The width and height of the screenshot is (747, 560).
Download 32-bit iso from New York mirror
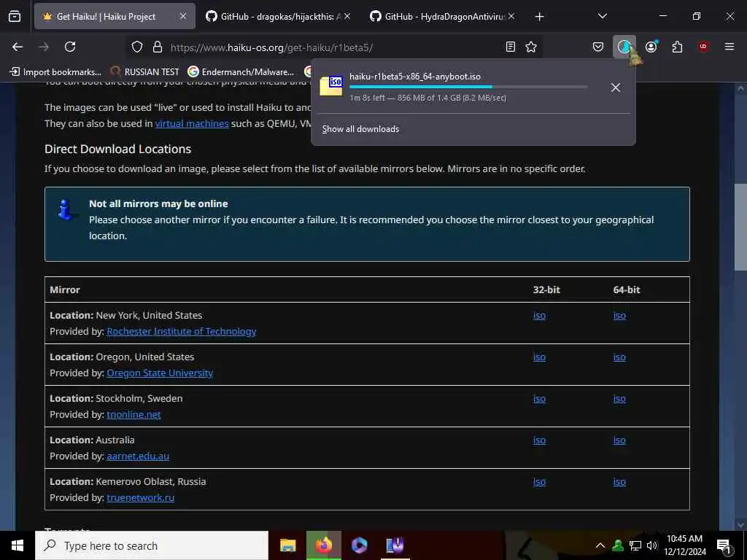pyautogui.click(x=539, y=316)
